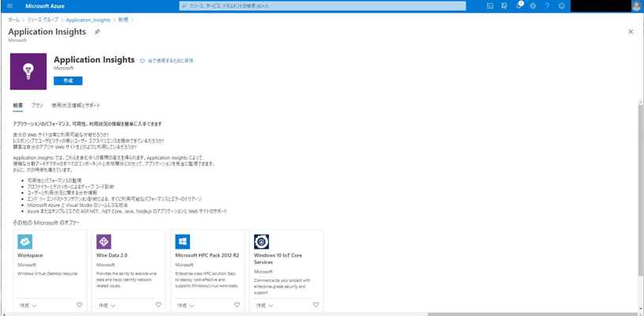Click the blue 作成 button

click(x=68, y=81)
